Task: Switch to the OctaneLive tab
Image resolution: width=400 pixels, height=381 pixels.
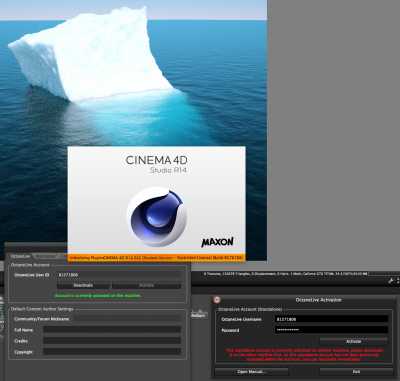Action: pyautogui.click(x=20, y=256)
